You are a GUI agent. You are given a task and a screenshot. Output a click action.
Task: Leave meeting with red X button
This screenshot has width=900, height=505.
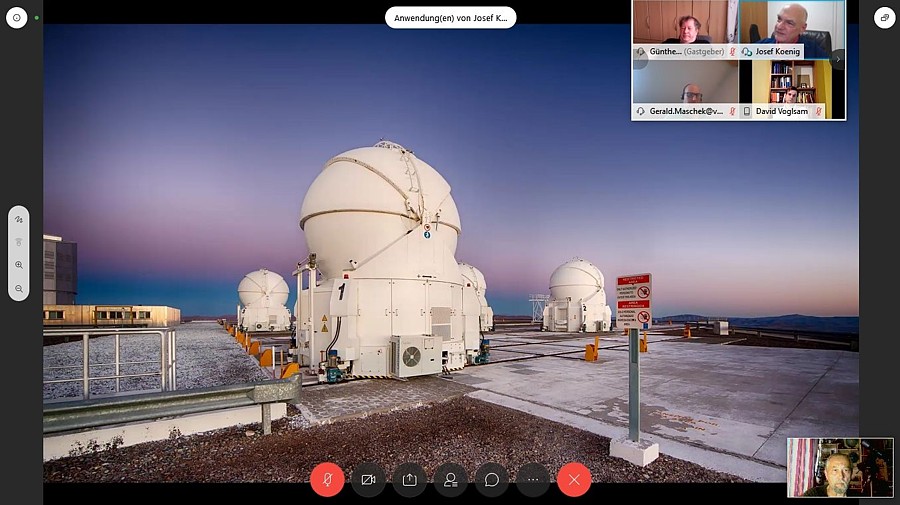574,479
